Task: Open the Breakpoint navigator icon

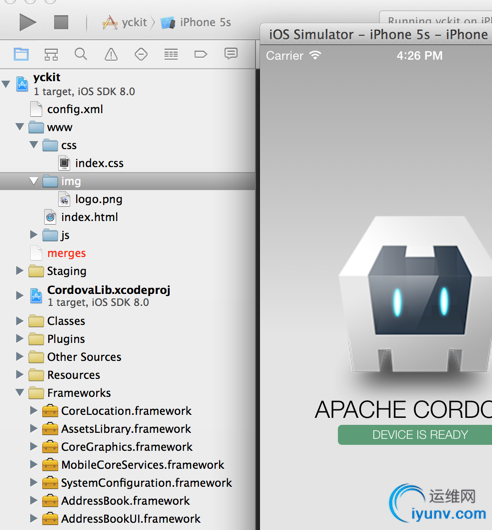Action: pyautogui.click(x=201, y=54)
